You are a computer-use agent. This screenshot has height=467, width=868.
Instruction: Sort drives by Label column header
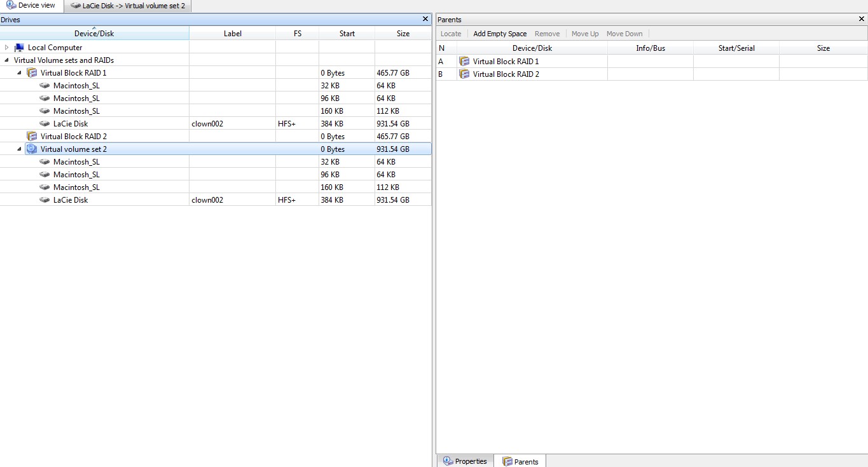coord(233,34)
